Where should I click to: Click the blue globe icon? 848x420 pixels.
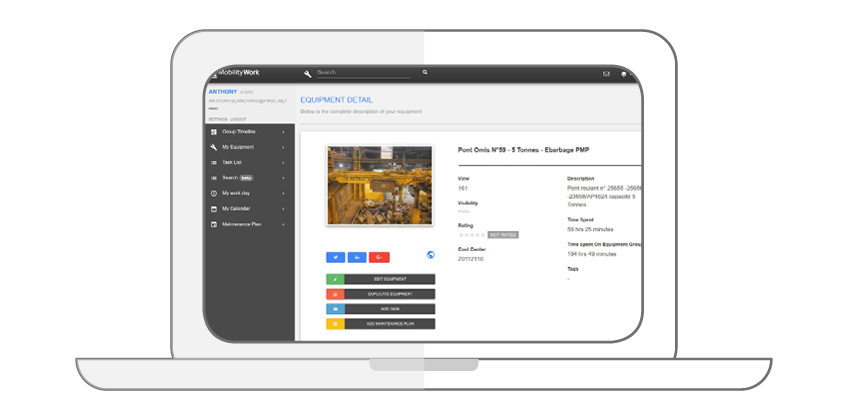pyautogui.click(x=430, y=255)
